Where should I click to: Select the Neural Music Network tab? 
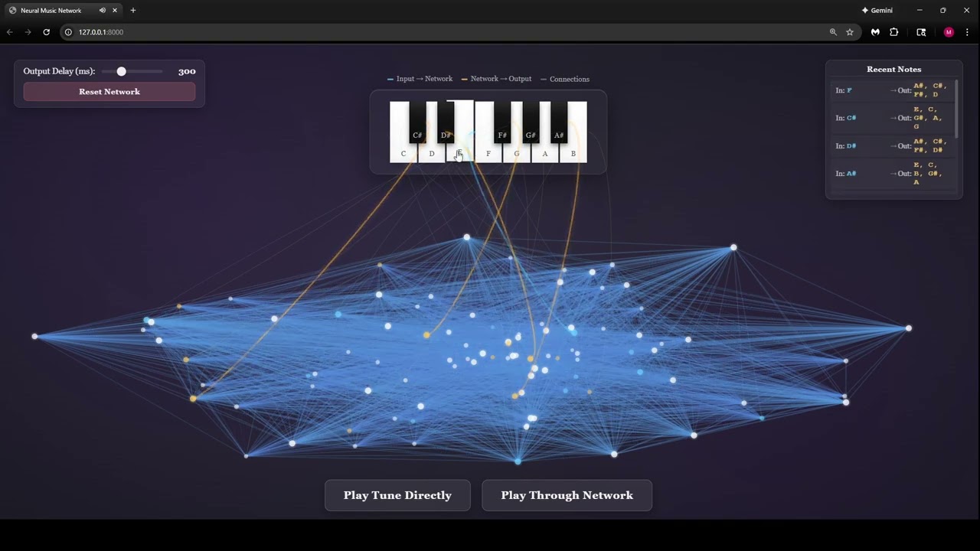click(51, 11)
